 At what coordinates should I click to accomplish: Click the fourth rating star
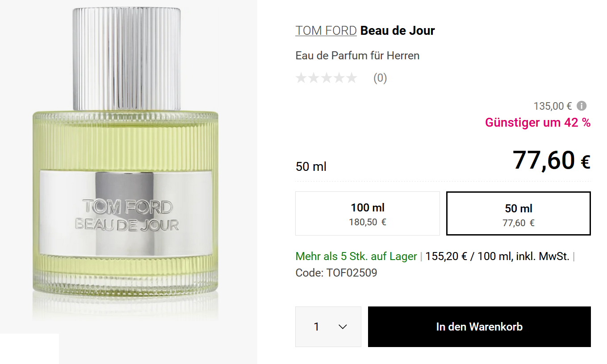click(339, 78)
